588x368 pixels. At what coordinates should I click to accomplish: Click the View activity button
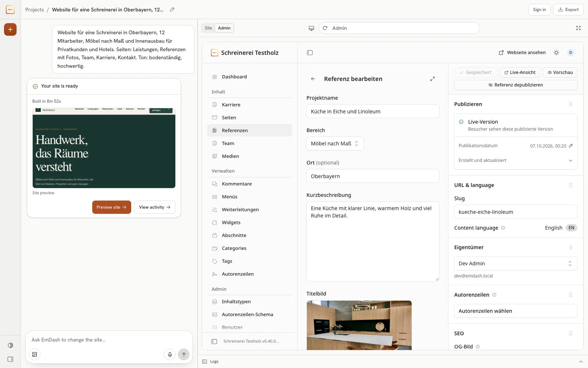(155, 207)
